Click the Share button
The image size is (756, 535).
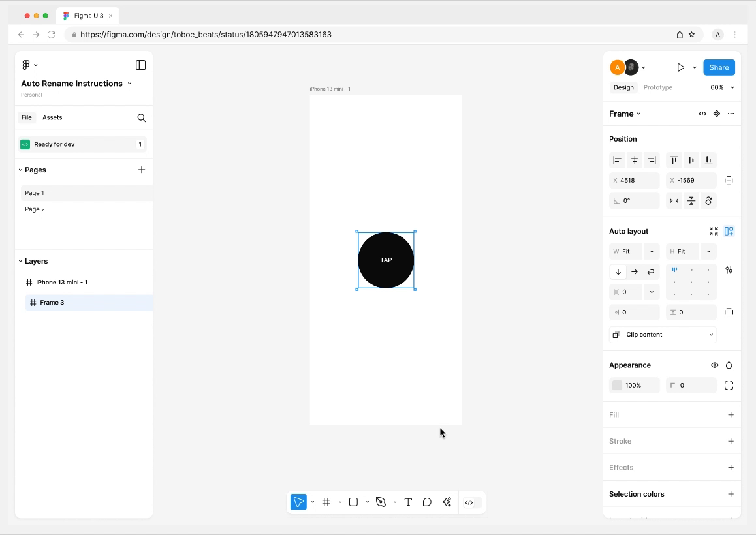tap(719, 67)
